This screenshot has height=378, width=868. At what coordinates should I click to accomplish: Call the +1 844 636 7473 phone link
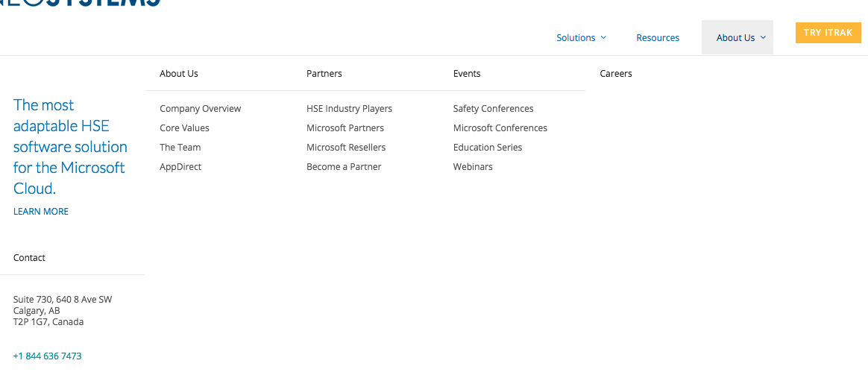pos(47,356)
